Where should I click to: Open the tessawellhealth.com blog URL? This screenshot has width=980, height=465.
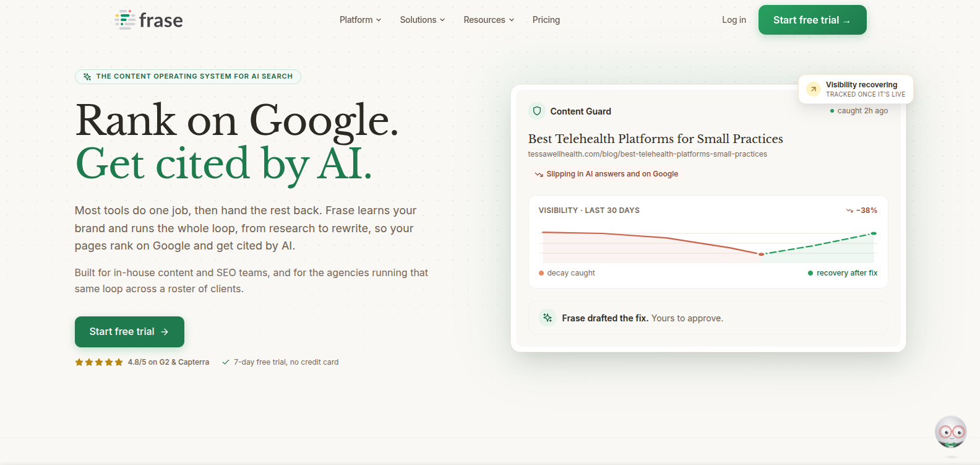tap(647, 154)
